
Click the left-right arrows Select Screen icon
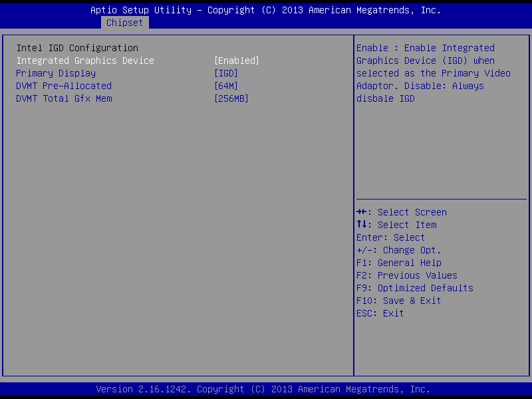(362, 212)
